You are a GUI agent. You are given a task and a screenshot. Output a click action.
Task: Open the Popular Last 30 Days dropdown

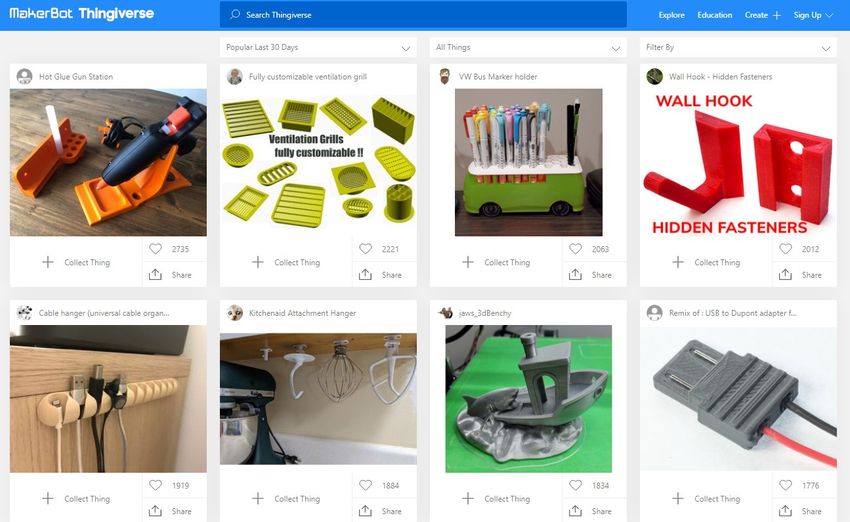[x=318, y=48]
